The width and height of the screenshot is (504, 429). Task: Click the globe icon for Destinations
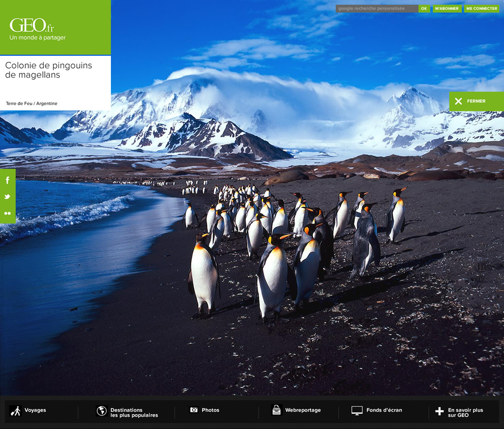[x=102, y=411]
